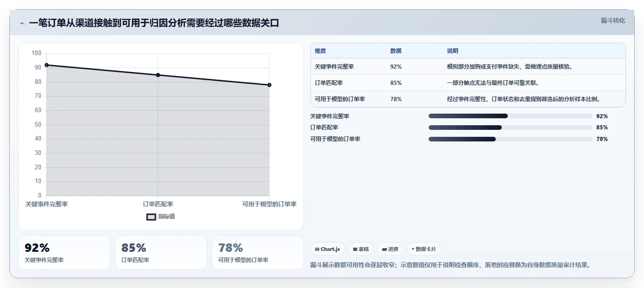This screenshot has height=288, width=644.
Task: Click the page title 一笔订单从渠道接触
Action: 154,23
